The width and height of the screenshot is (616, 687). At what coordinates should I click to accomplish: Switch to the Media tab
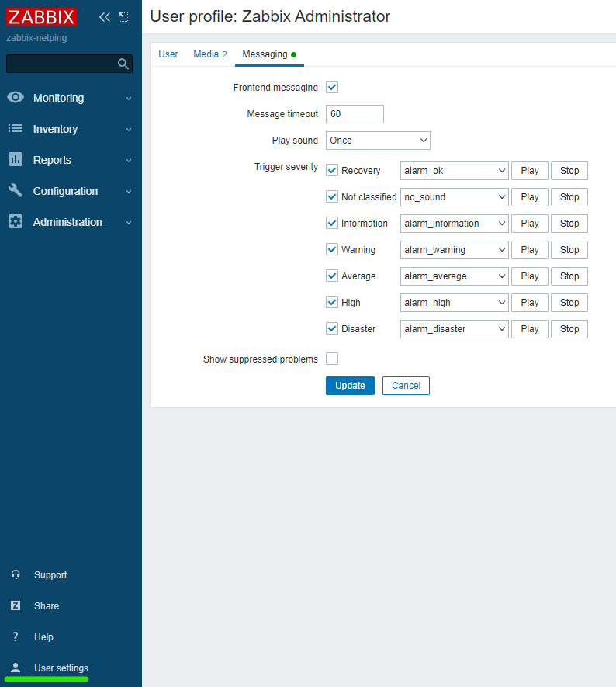tap(209, 54)
